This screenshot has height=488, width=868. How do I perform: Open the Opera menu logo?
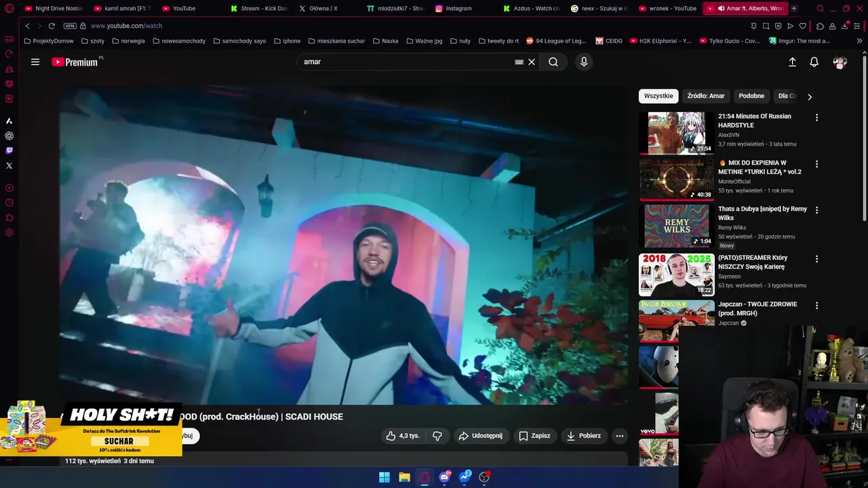(x=9, y=9)
